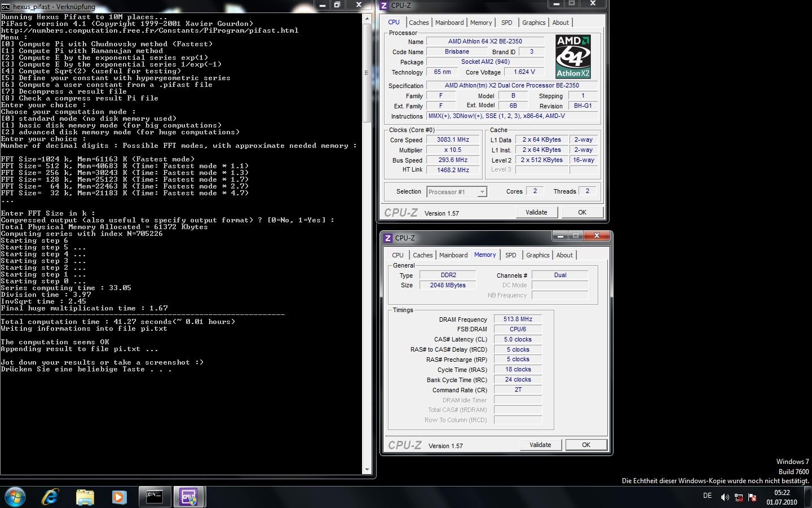
Task: Click Command Rate value 2T
Action: coord(518,389)
